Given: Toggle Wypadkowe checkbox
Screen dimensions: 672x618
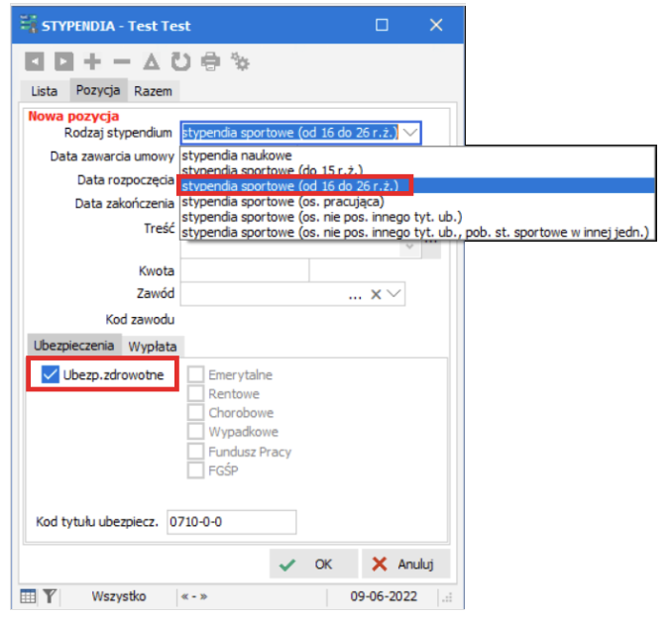Looking at the screenshot, I should coord(196,431).
